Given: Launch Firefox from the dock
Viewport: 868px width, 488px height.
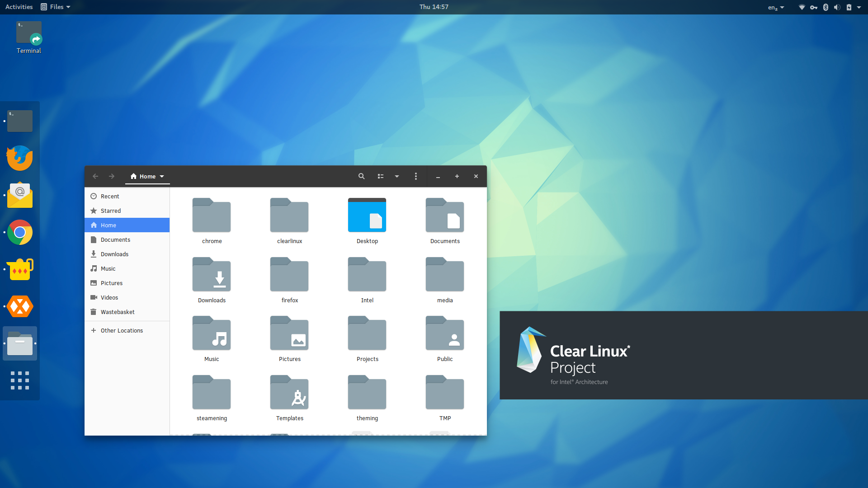Looking at the screenshot, I should click(x=20, y=158).
